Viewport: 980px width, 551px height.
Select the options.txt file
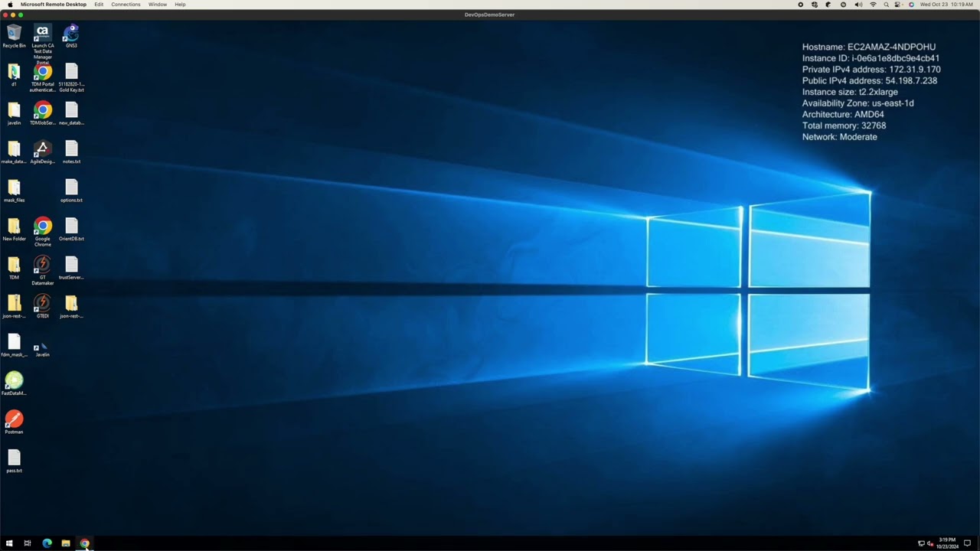(x=71, y=191)
